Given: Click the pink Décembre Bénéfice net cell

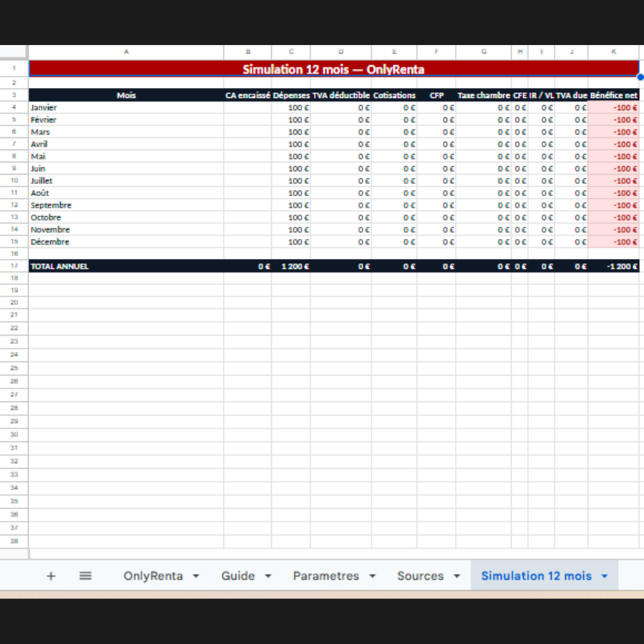Looking at the screenshot, I should tap(614, 242).
